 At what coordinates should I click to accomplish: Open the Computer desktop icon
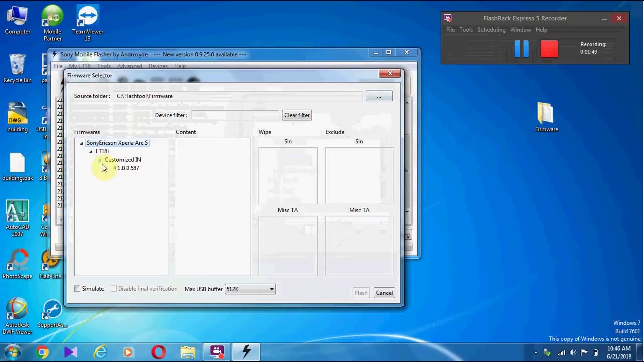[x=17, y=20]
